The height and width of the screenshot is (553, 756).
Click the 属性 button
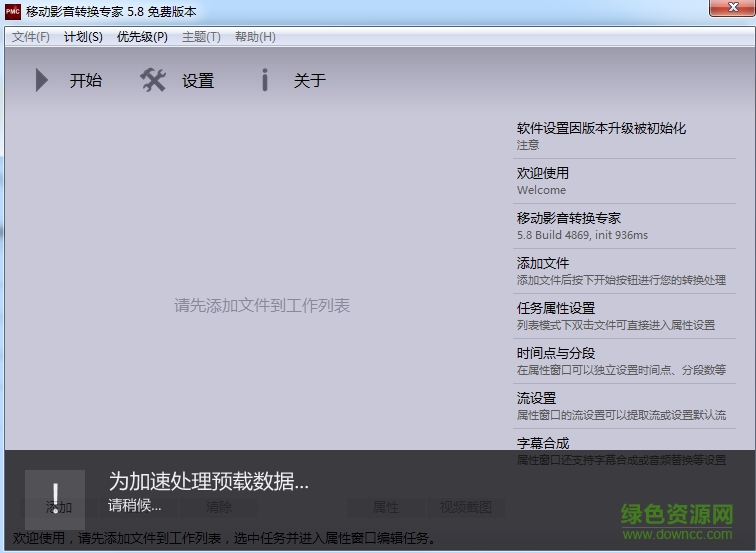tap(385, 507)
